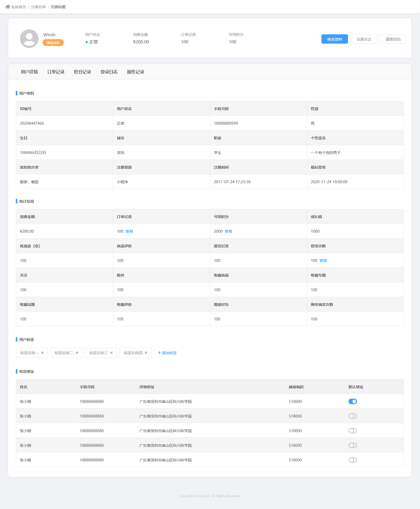
Task: Click registration channel 小程序
Action: [122, 182]
